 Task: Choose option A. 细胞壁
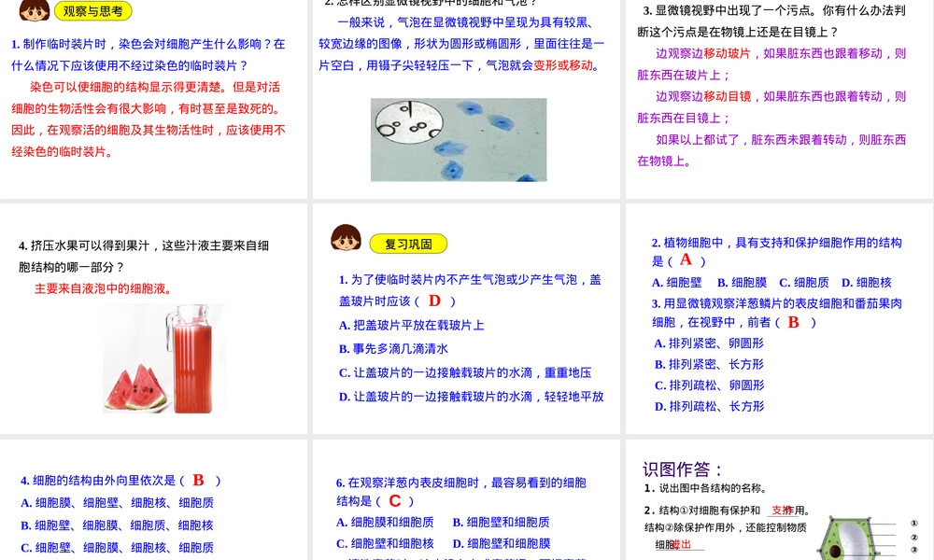[x=676, y=282]
